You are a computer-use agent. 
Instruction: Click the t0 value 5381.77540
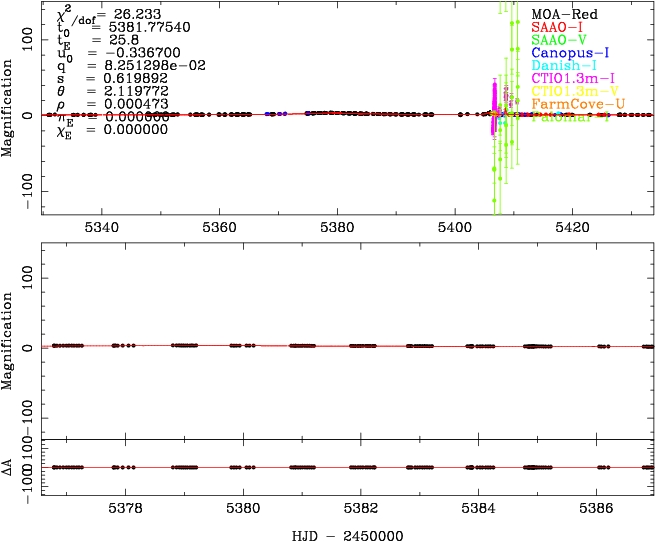150,27
